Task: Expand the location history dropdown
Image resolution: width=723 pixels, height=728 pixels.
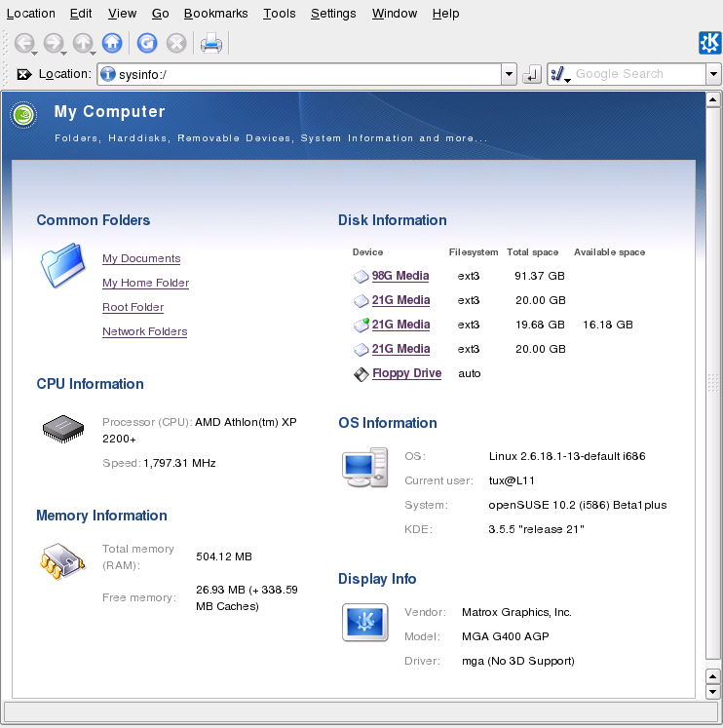Action: click(509, 74)
